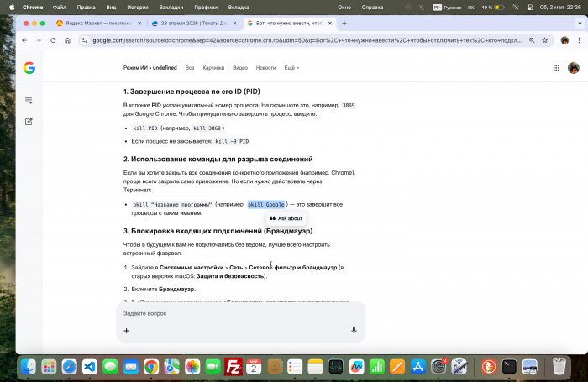Open the Профили menu

[x=206, y=7]
